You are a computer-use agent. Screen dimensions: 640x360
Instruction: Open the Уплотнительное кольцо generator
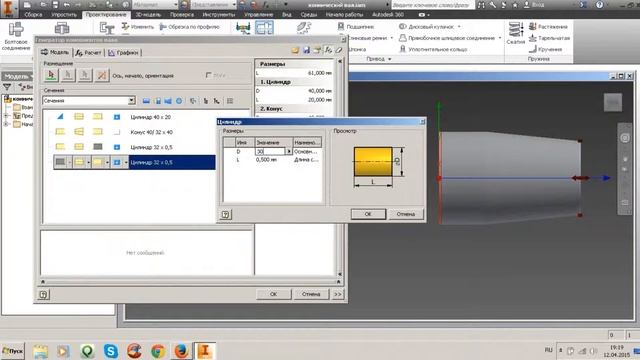pyautogui.click(x=433, y=49)
